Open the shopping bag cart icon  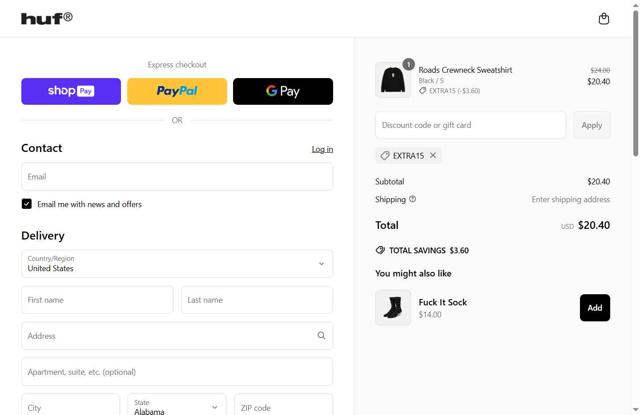pos(604,19)
